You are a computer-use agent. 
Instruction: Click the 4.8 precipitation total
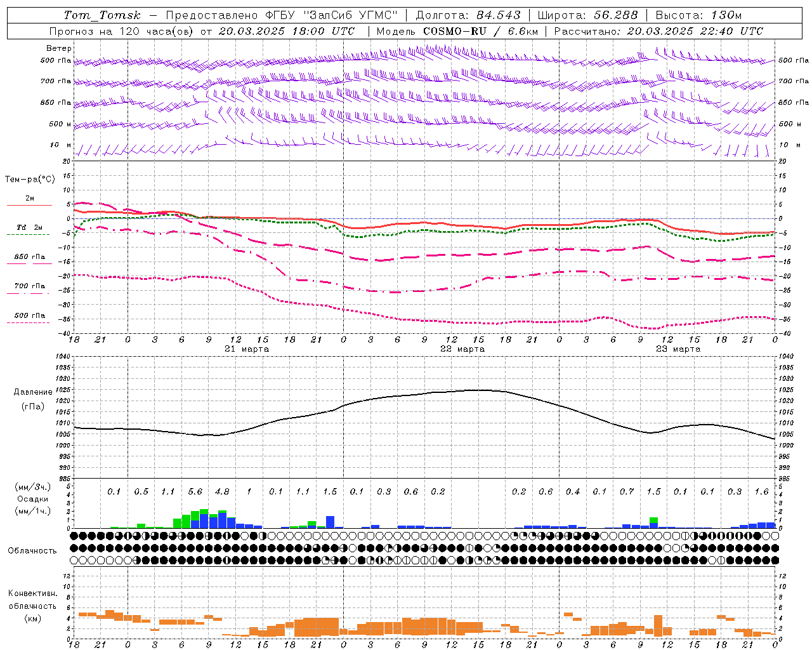222,492
